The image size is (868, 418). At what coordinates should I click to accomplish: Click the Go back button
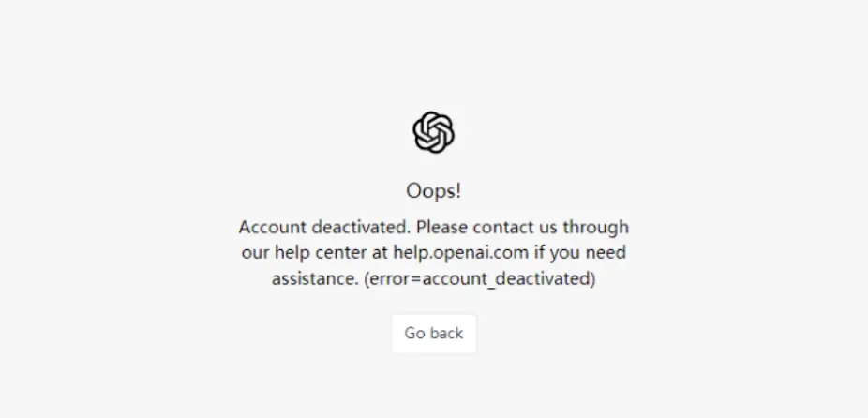pos(434,334)
